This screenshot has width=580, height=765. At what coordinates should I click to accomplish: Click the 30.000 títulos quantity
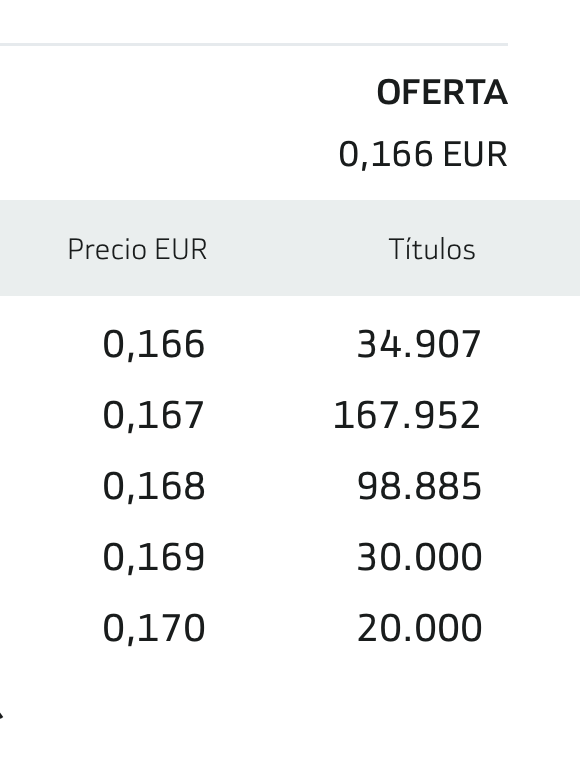(x=419, y=557)
